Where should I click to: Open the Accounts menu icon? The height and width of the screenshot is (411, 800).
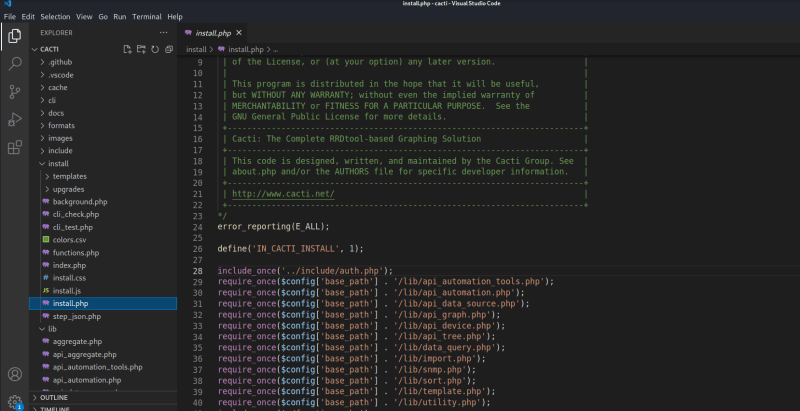pyautogui.click(x=15, y=374)
